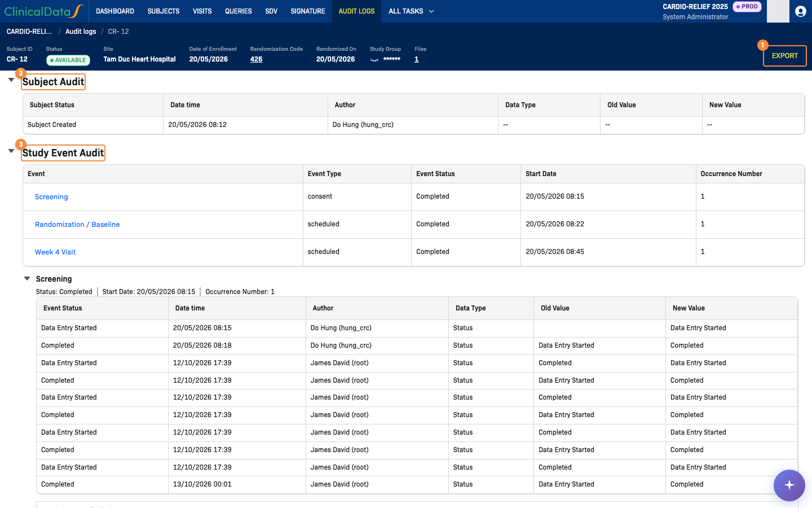Go to the Dashboard tab

click(115, 11)
